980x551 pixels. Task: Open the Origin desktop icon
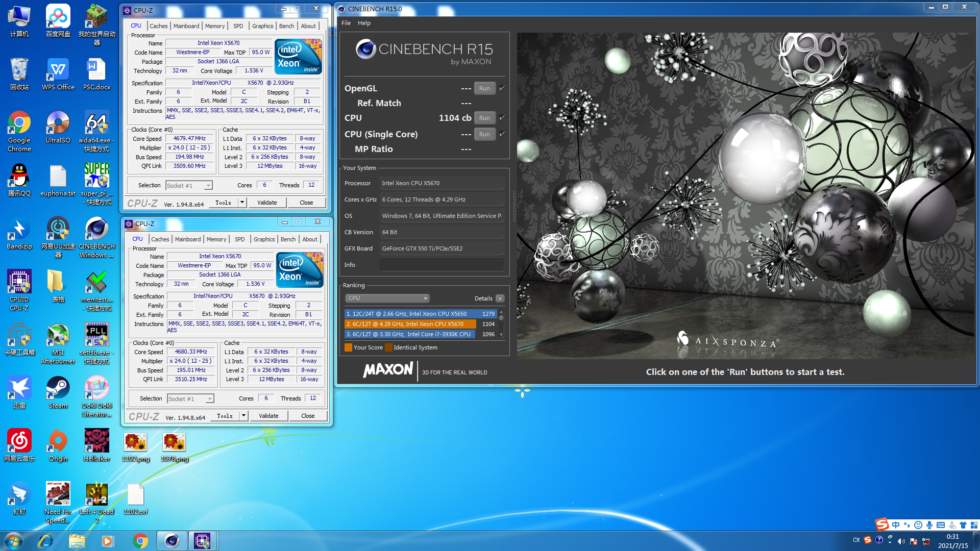(x=58, y=446)
